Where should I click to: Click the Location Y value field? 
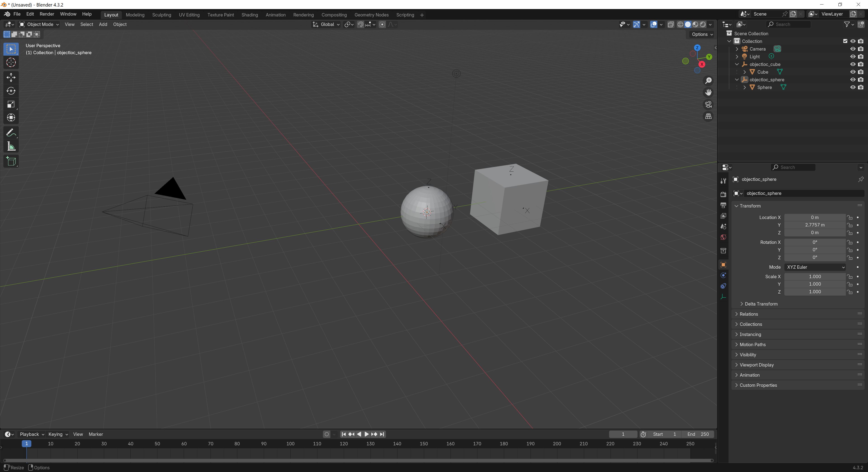815,225
